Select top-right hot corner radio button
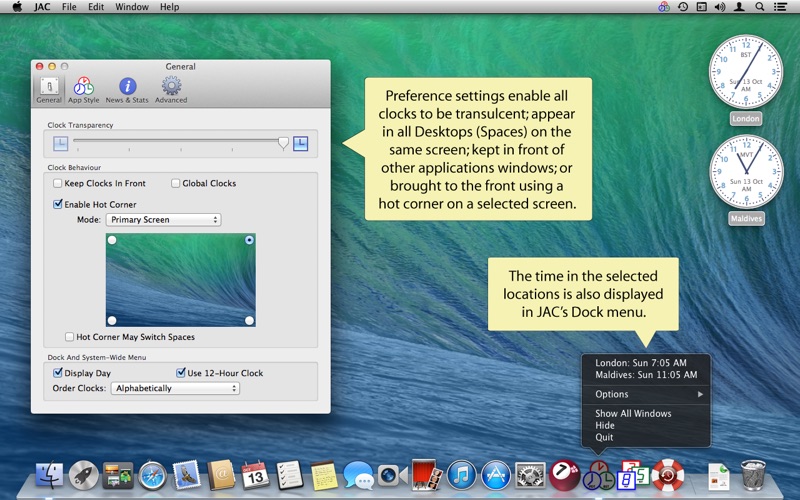 [249, 240]
